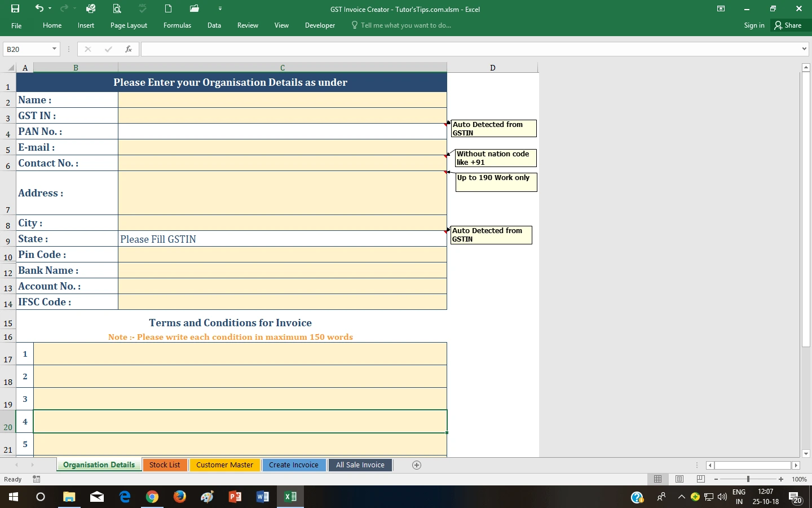Click the Address input cell
The height and width of the screenshot is (508, 812).
282,193
